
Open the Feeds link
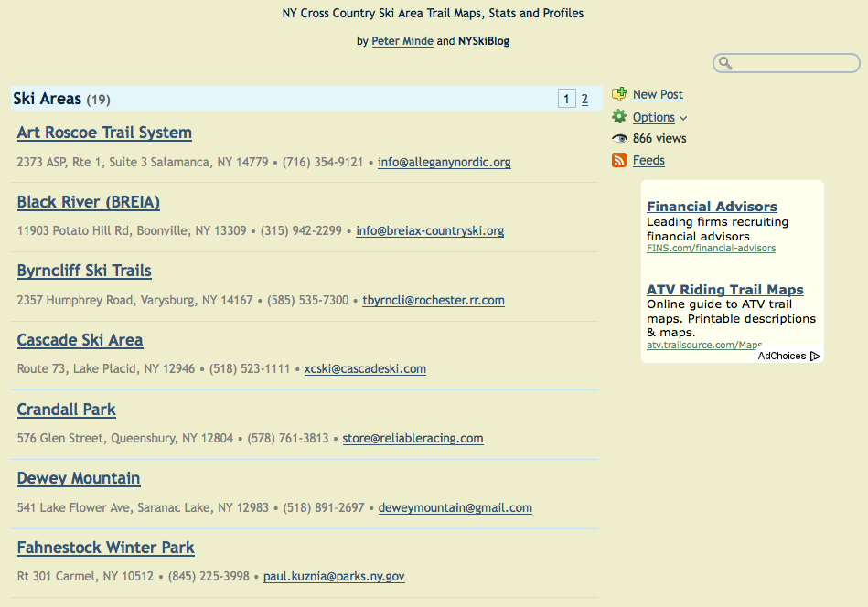pos(648,161)
